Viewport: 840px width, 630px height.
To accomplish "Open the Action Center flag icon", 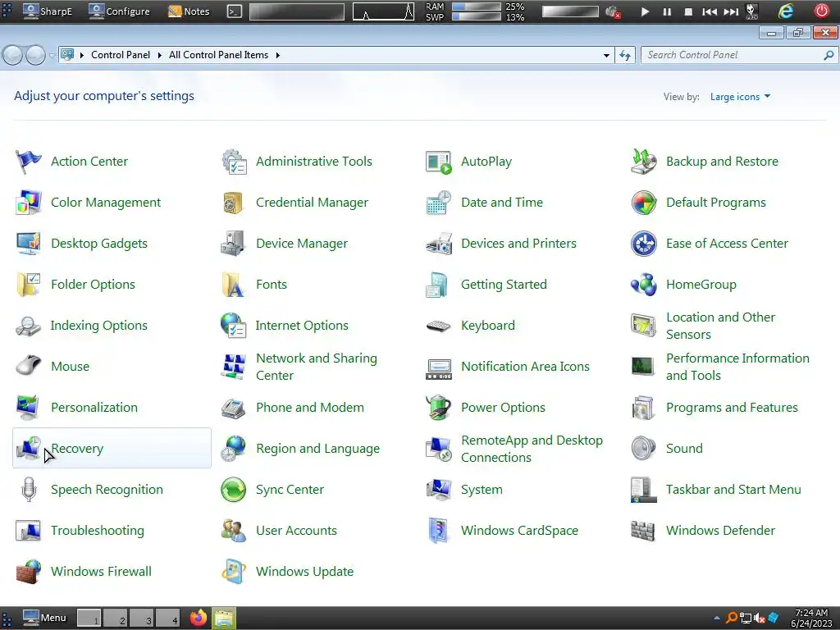I will click(28, 162).
